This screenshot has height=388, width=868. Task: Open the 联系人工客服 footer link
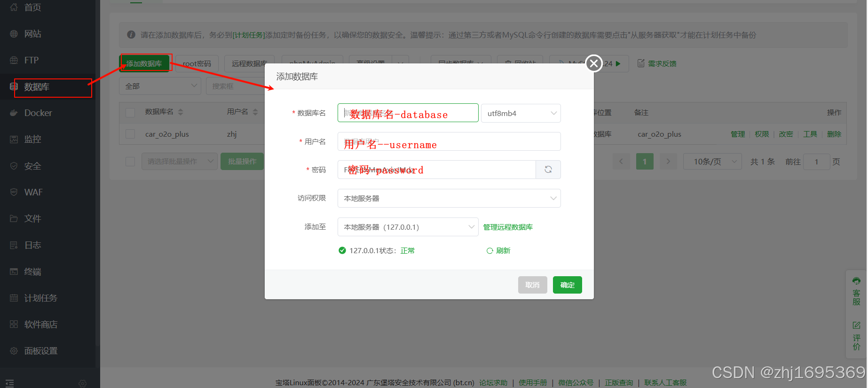coord(665,383)
